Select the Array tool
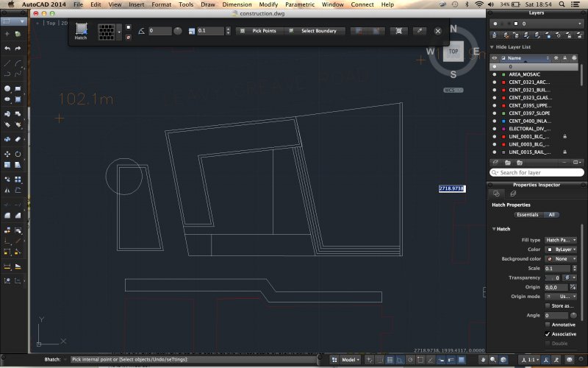The image size is (588, 368). point(18,180)
